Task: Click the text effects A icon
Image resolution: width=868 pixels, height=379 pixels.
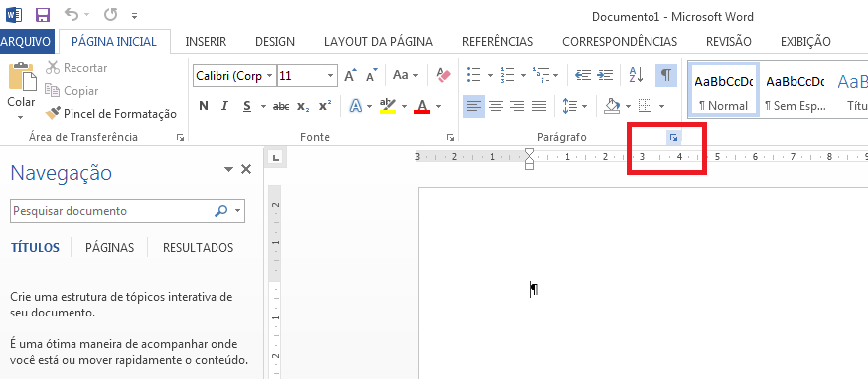Action: pos(355,106)
